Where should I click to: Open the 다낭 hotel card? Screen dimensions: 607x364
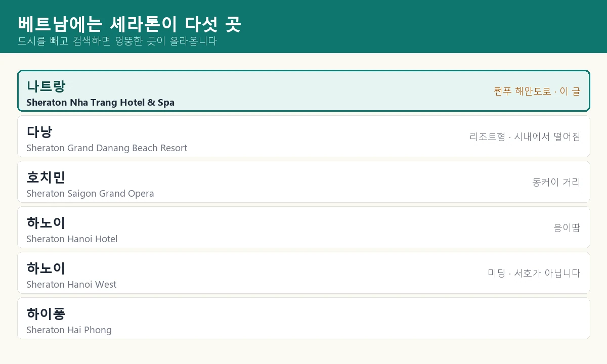(303, 136)
